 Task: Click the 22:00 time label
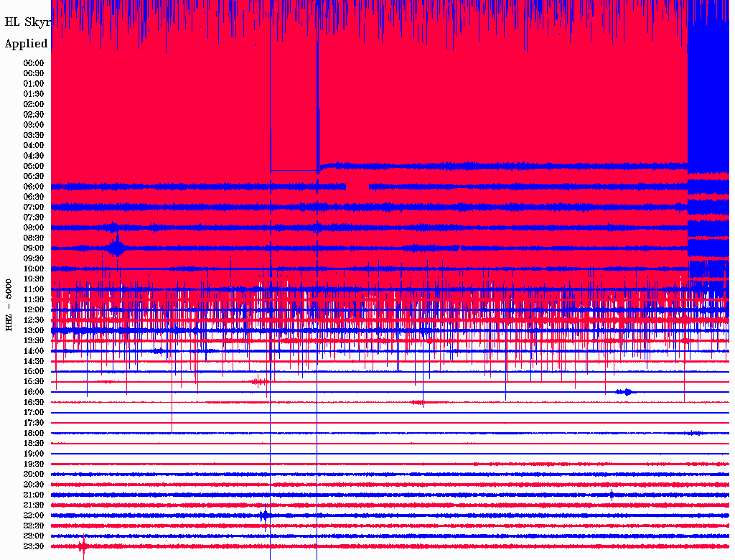point(34,515)
